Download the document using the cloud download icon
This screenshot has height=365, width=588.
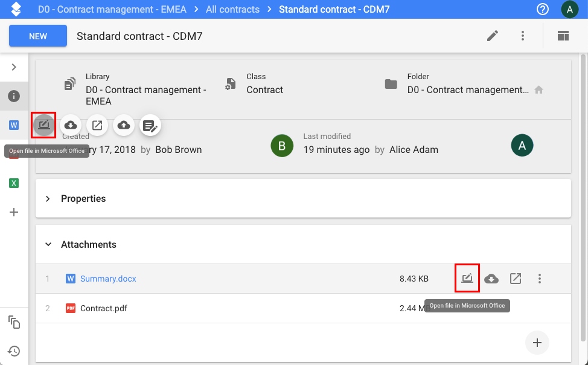(71, 125)
